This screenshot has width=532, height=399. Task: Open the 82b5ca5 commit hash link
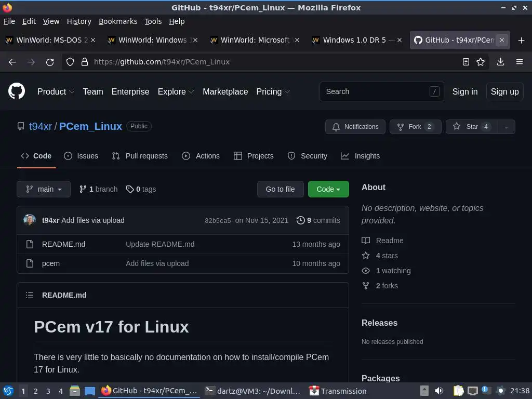(x=218, y=220)
